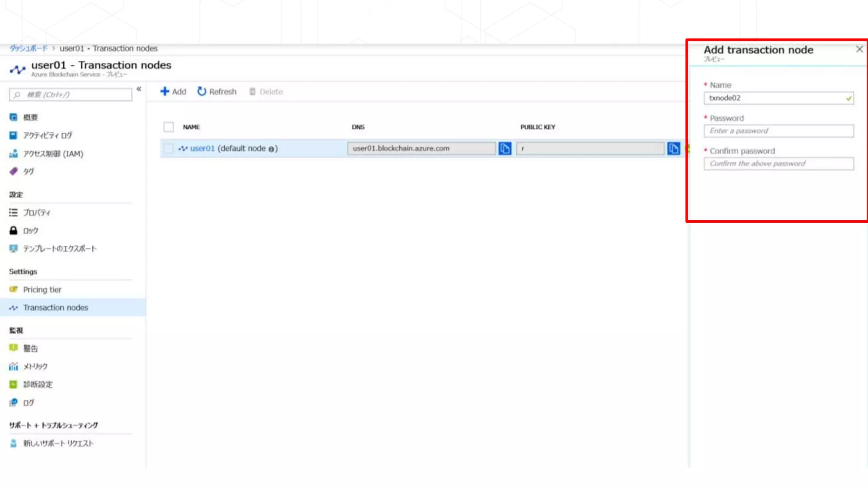This screenshot has width=868, height=488.
Task: Open メトリック metrics chart
Action: (35, 366)
